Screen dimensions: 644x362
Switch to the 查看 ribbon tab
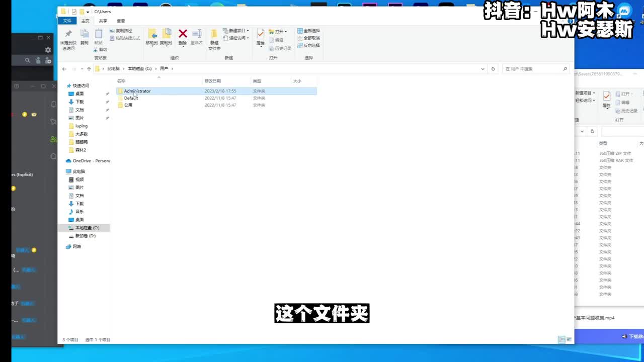pos(121,21)
